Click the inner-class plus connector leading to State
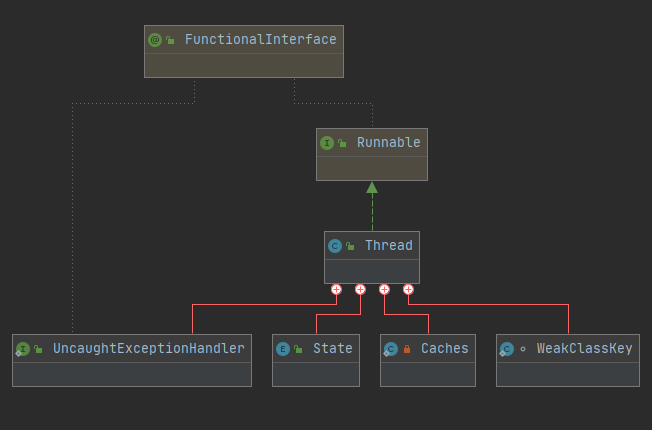 pos(361,289)
